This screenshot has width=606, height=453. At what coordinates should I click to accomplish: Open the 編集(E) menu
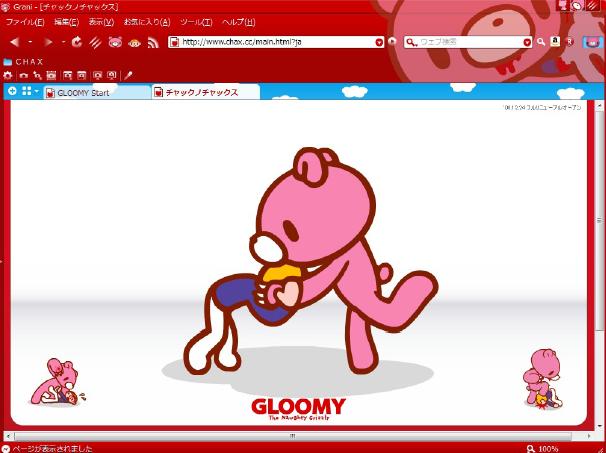point(66,22)
